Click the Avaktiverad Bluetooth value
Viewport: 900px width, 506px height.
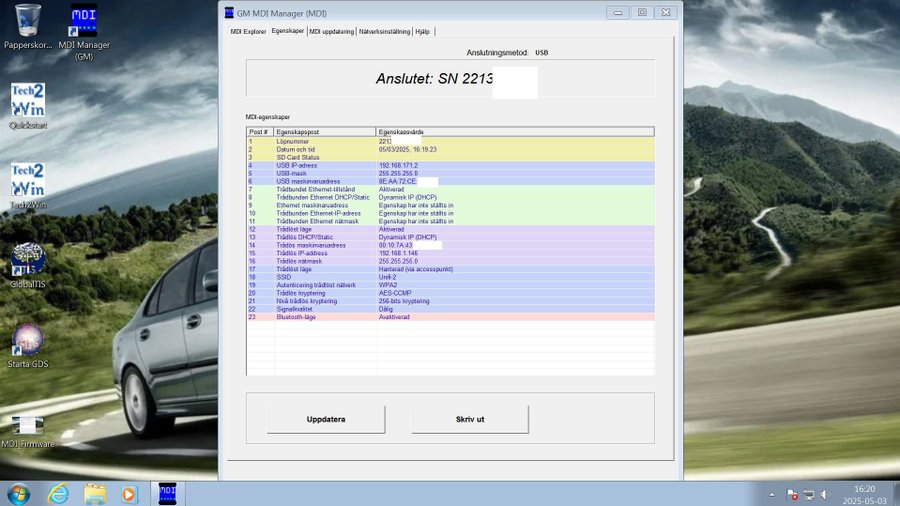(x=394, y=317)
